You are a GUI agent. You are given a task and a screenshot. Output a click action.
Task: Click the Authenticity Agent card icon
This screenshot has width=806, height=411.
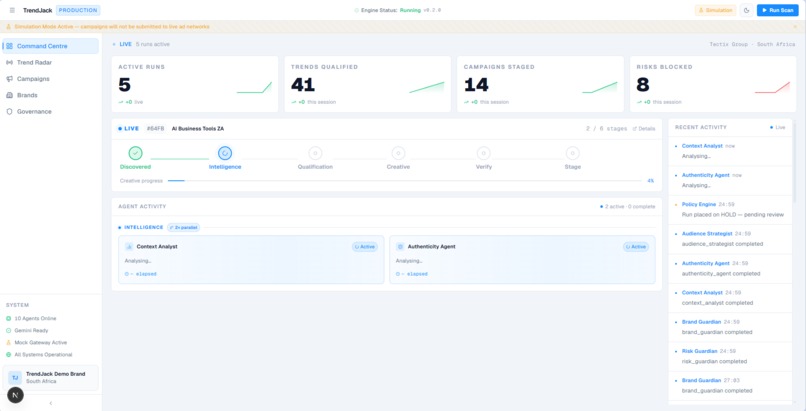400,247
